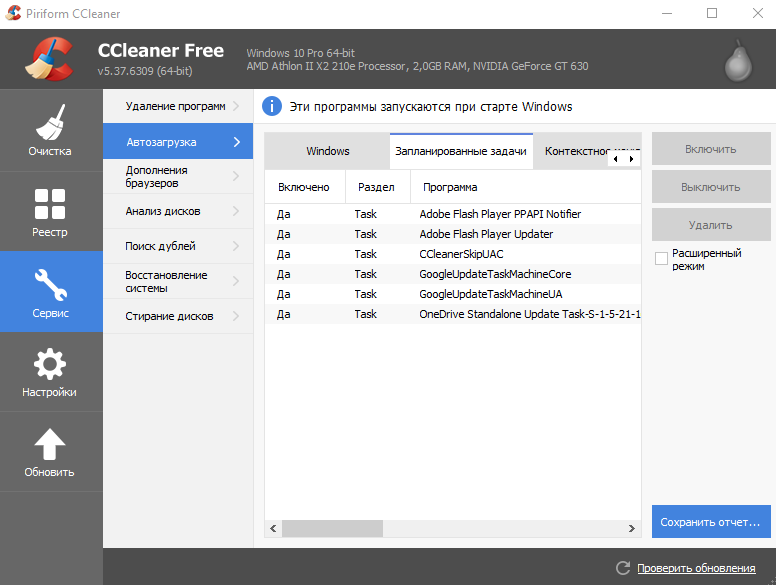776x585 pixels.
Task: Select Adobe Flash Player Updater row
Action: tap(453, 234)
